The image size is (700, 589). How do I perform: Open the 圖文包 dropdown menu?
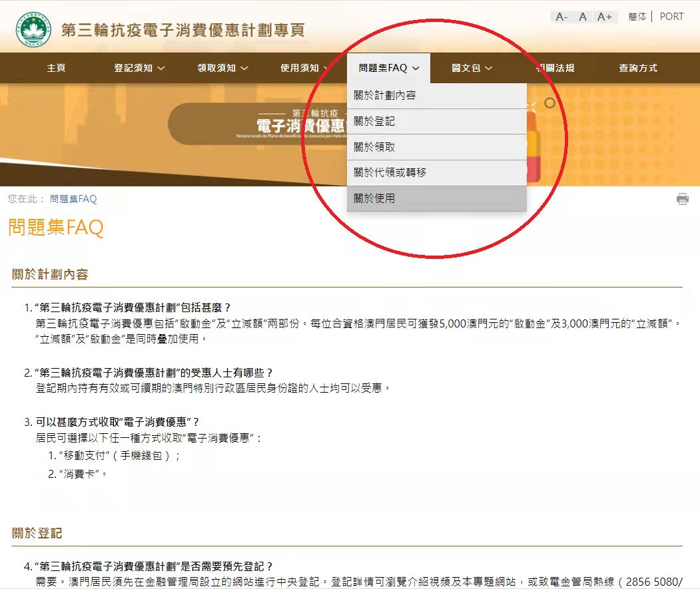coord(472,68)
